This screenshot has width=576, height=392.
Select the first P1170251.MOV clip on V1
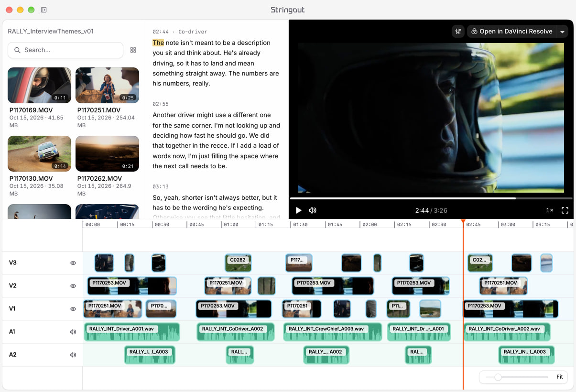(113, 309)
